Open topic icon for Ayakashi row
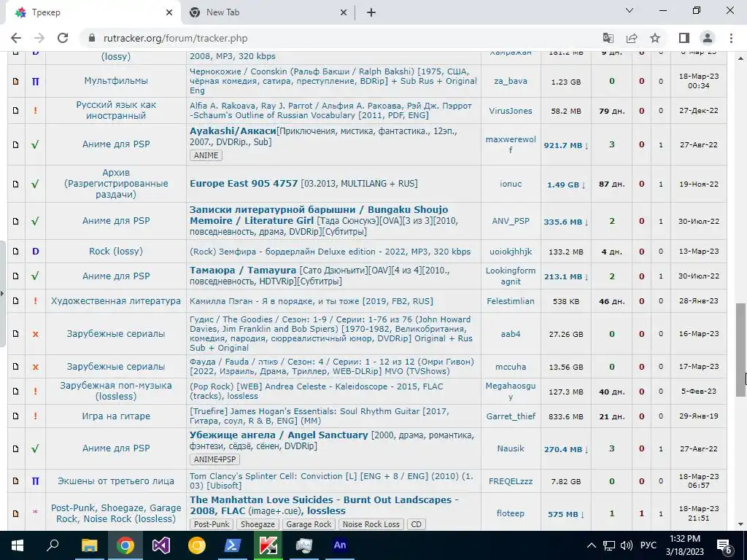747x560 pixels. click(x=16, y=144)
